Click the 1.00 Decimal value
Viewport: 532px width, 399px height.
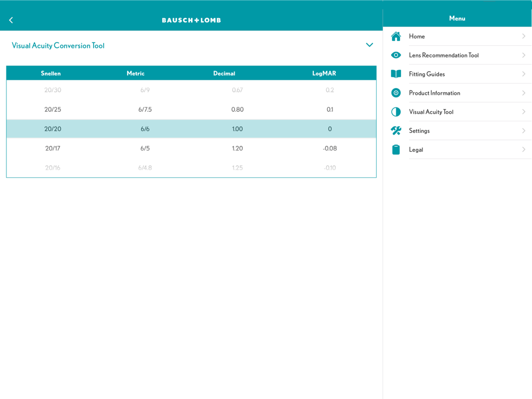(237, 129)
